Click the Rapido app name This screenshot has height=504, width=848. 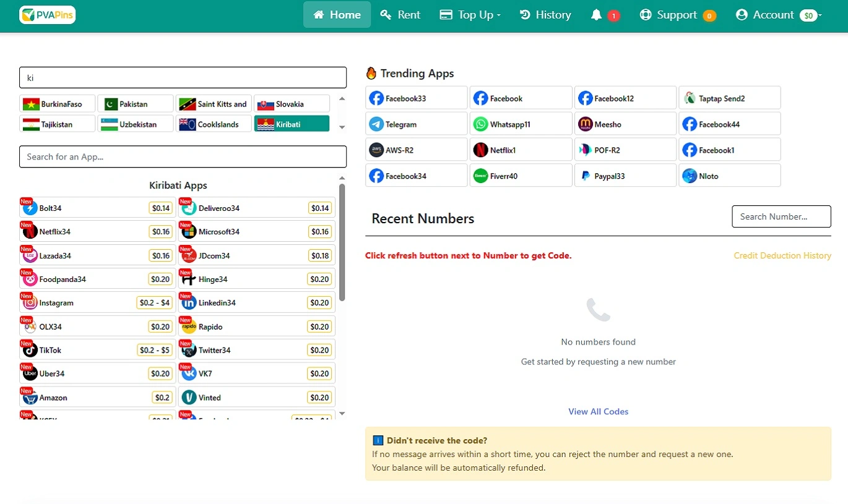click(x=210, y=327)
